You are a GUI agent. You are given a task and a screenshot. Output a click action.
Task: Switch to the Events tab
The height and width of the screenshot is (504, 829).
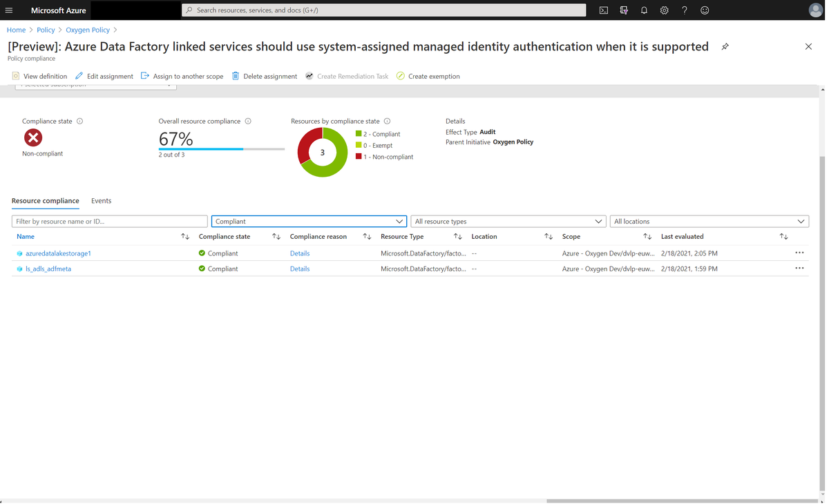click(x=101, y=201)
